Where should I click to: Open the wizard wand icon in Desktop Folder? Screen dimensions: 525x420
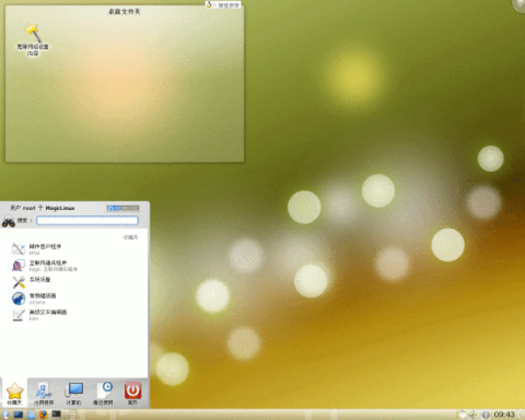(32, 39)
